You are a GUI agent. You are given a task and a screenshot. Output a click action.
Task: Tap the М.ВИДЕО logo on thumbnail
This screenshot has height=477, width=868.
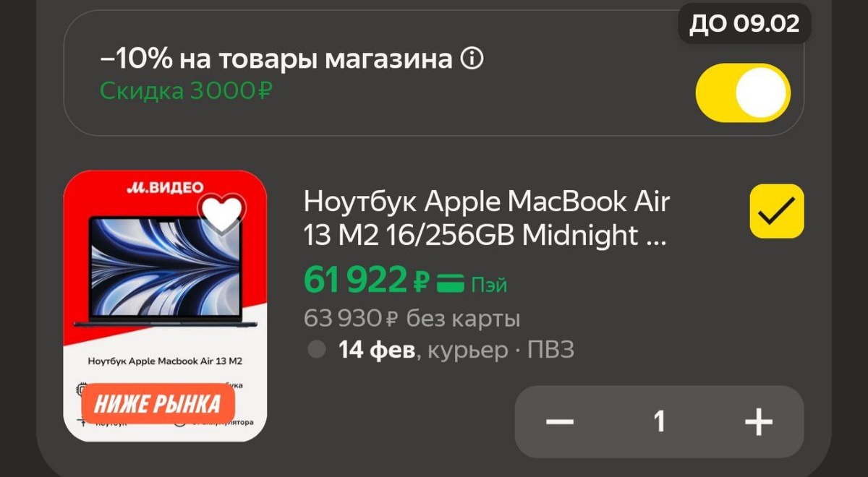click(x=165, y=186)
